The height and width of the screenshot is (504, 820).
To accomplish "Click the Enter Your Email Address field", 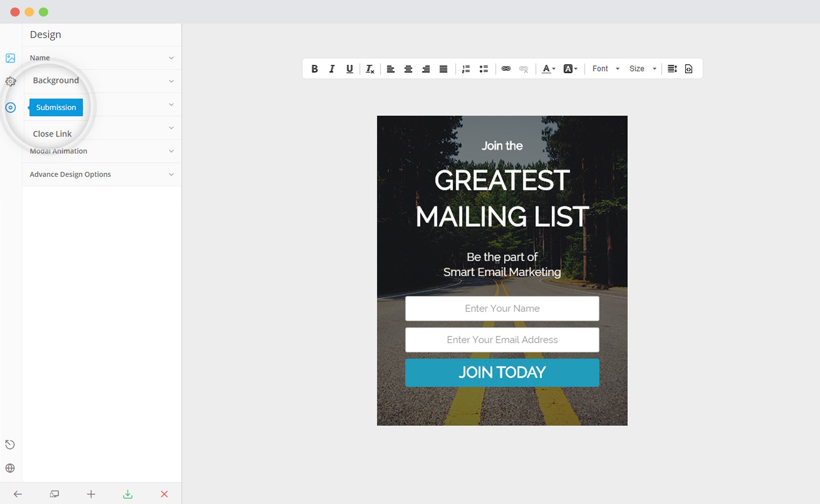I will [x=502, y=339].
